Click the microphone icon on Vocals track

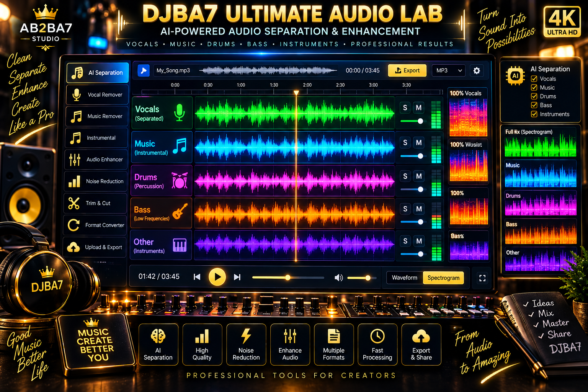[179, 113]
